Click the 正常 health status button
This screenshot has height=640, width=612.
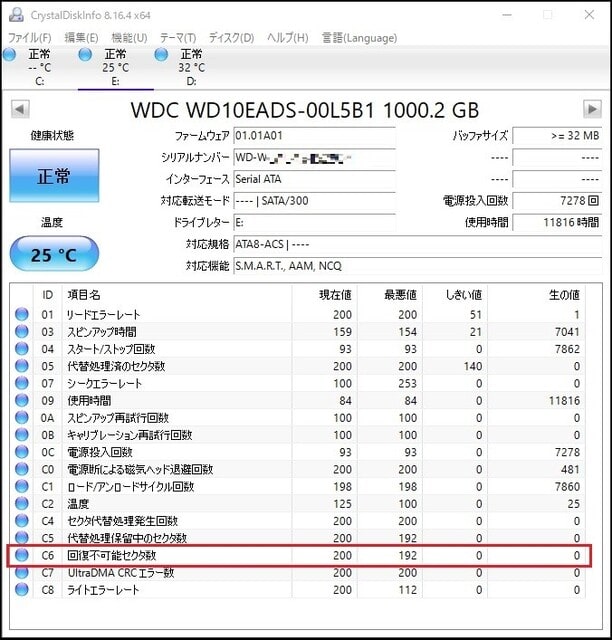pos(54,176)
